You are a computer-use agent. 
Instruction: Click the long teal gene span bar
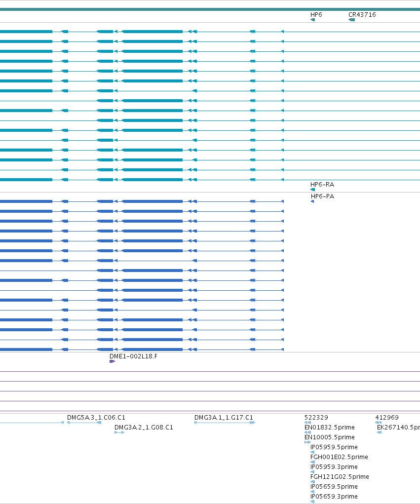pyautogui.click(x=210, y=9)
